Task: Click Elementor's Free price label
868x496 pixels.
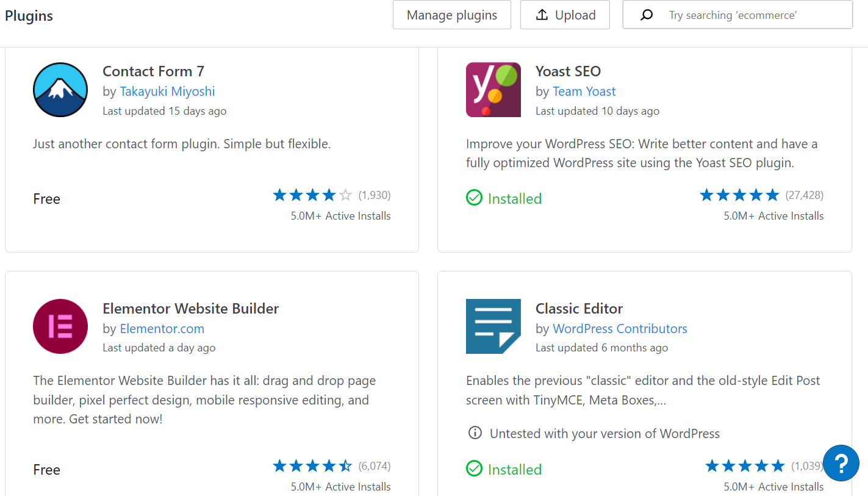Action: pyautogui.click(x=46, y=470)
